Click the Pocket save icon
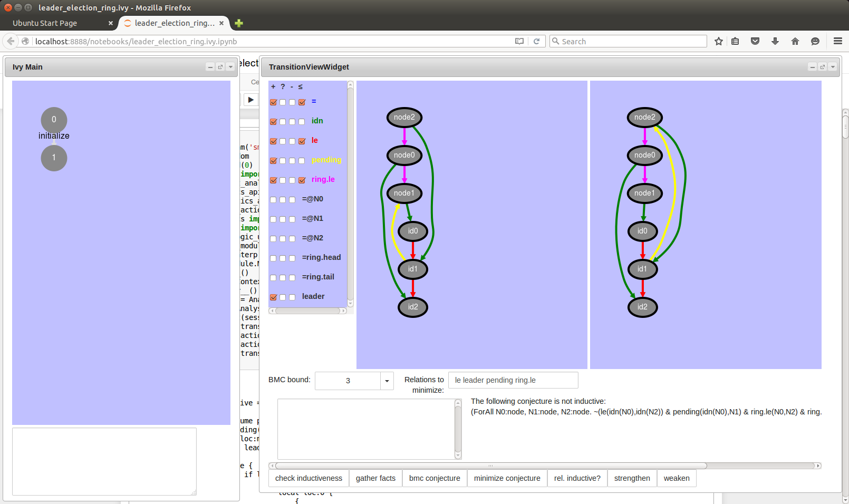849x504 pixels. pos(755,41)
